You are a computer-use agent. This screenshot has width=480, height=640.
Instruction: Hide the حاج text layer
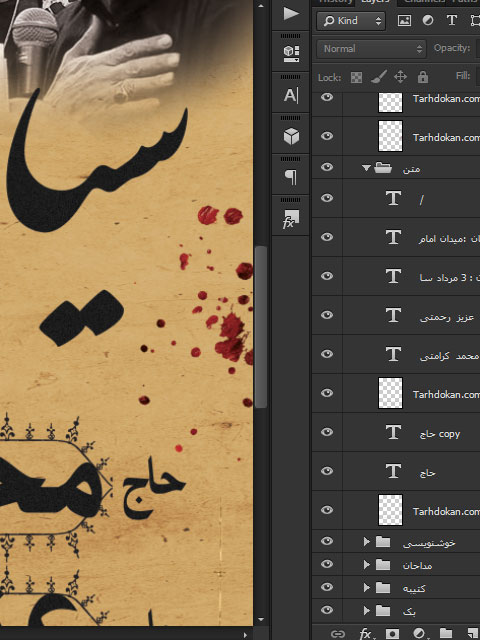point(327,471)
